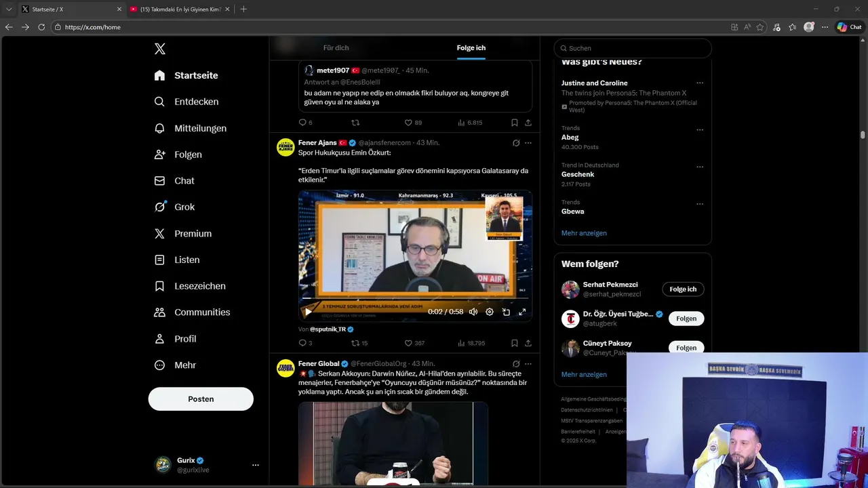The height and width of the screenshot is (488, 868).
Task: Share the mete1907 post
Action: tap(528, 123)
